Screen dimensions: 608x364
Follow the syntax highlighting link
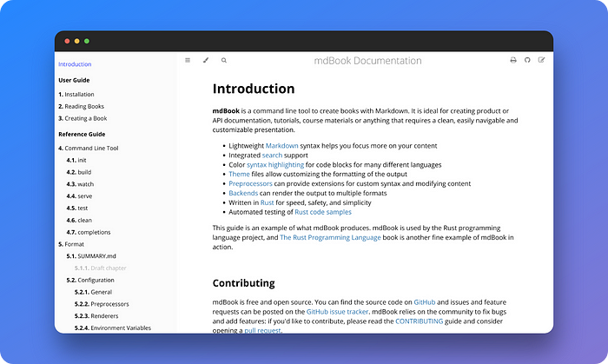coord(275,165)
